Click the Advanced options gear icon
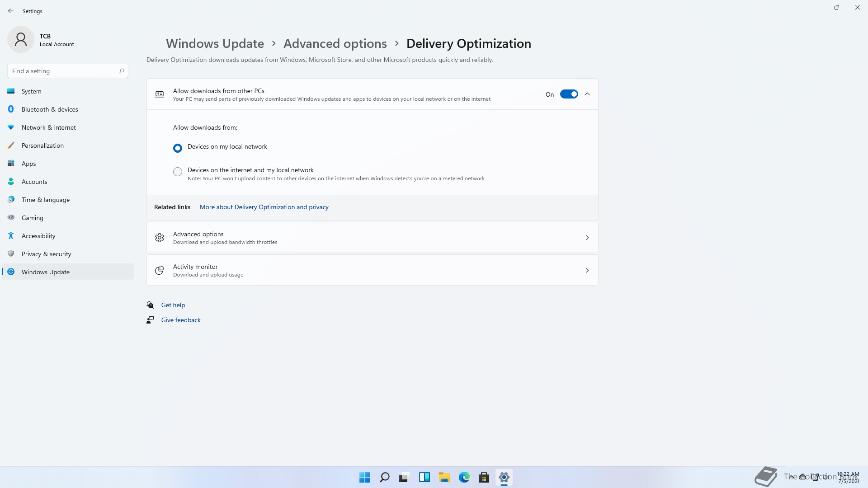Viewport: 868px width, 488px height. (160, 238)
